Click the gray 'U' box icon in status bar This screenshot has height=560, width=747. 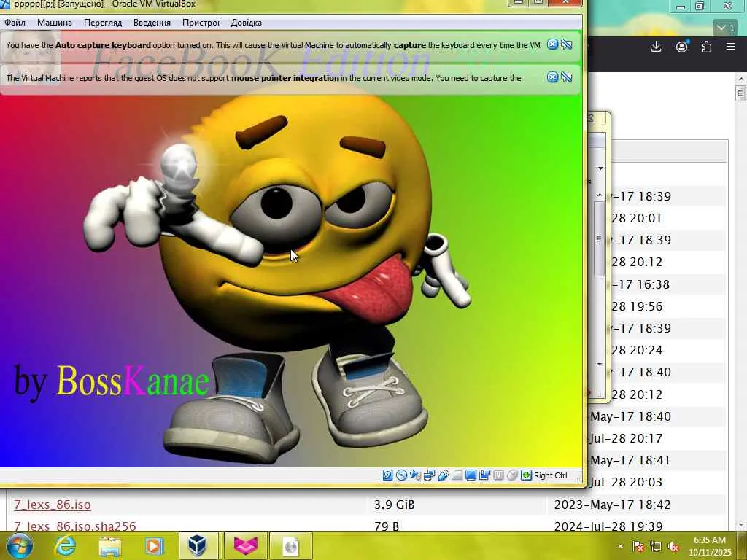pyautogui.click(x=498, y=475)
